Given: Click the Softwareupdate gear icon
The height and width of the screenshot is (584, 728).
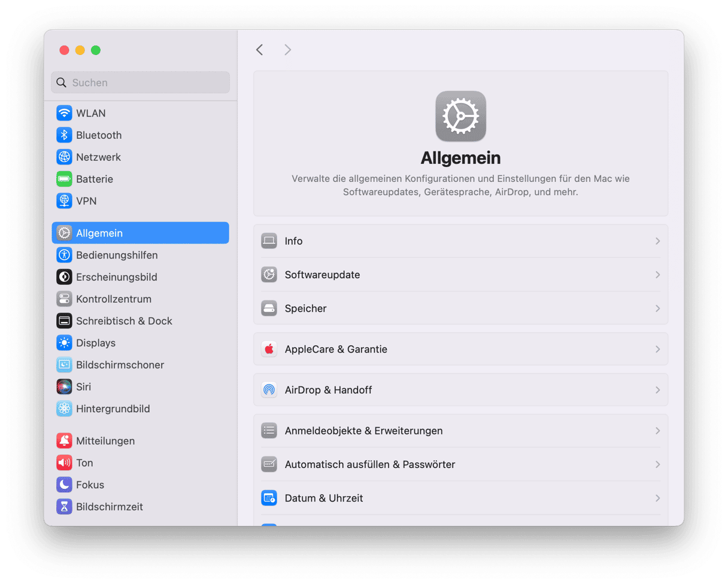Looking at the screenshot, I should point(269,275).
